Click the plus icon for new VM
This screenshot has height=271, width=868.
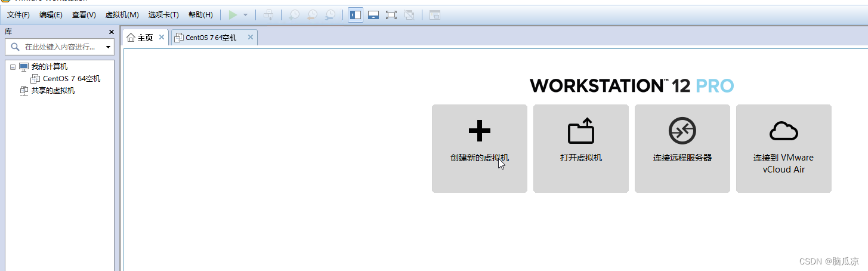pos(480,130)
